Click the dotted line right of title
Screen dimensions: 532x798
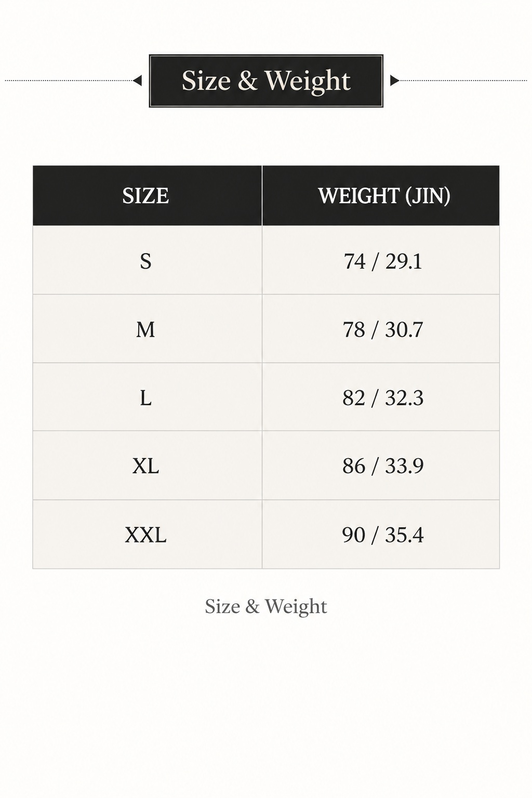pyautogui.click(x=463, y=81)
